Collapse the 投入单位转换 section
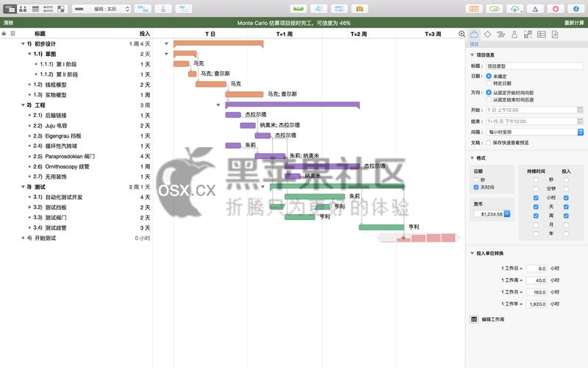The height and width of the screenshot is (368, 588). click(x=472, y=253)
